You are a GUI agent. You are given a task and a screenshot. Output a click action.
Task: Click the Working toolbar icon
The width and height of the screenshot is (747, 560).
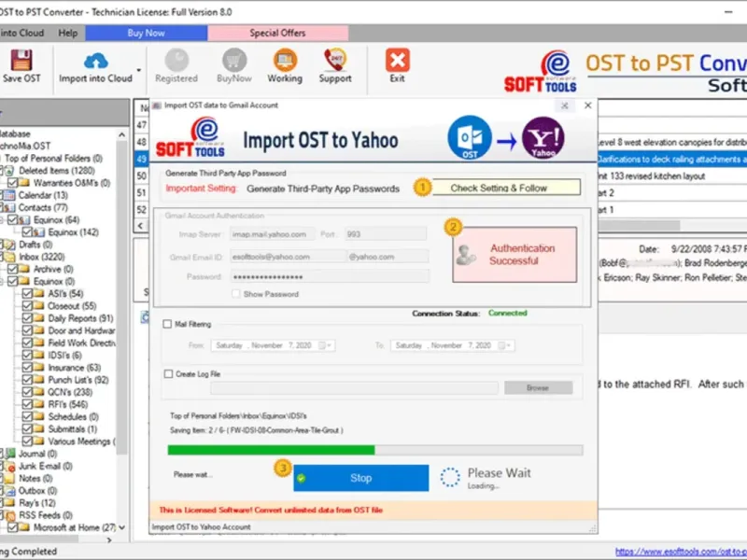(x=285, y=61)
